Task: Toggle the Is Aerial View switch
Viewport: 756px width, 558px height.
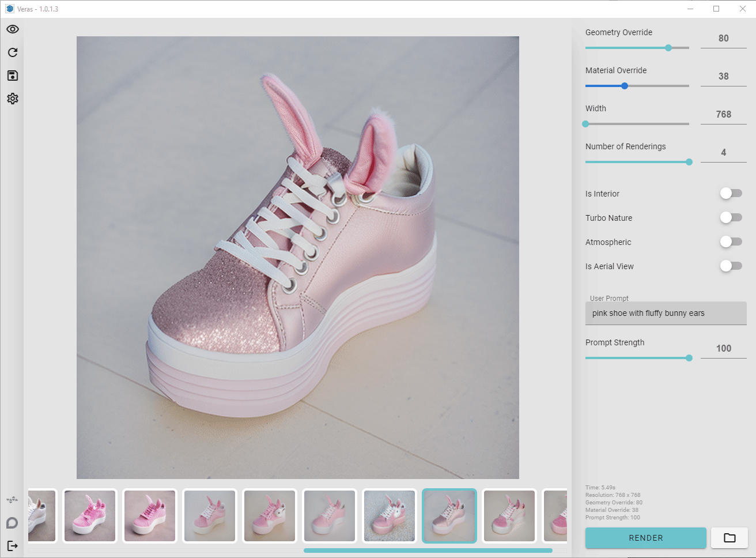Action: tap(731, 266)
